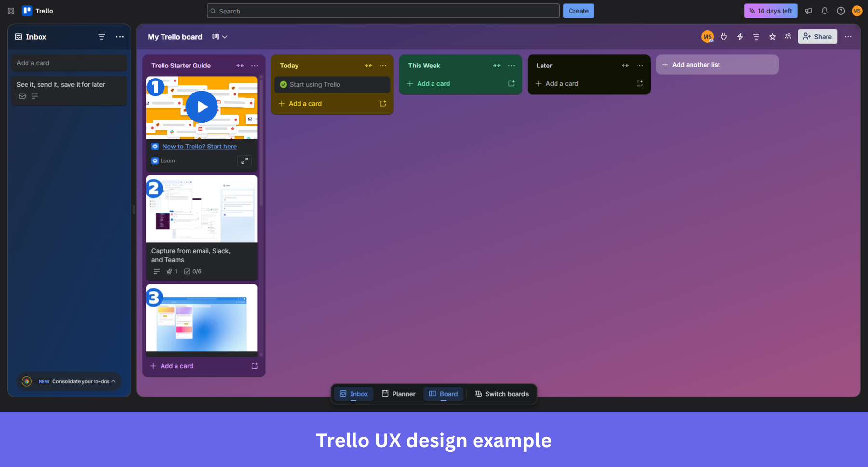Mark the Start using Trello card complete
868x467 pixels.
pyautogui.click(x=284, y=84)
